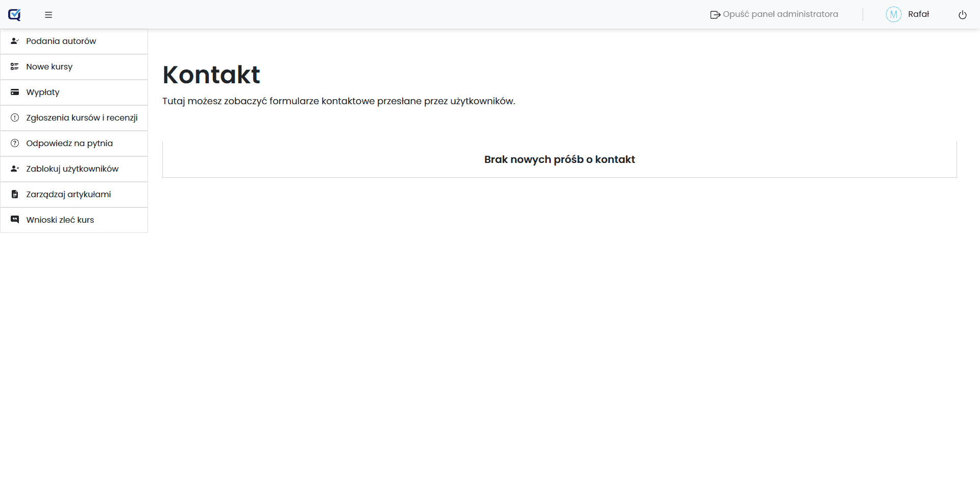The width and height of the screenshot is (980, 495).
Task: Click the exit icon beside Opuść panel
Action: [x=715, y=15]
